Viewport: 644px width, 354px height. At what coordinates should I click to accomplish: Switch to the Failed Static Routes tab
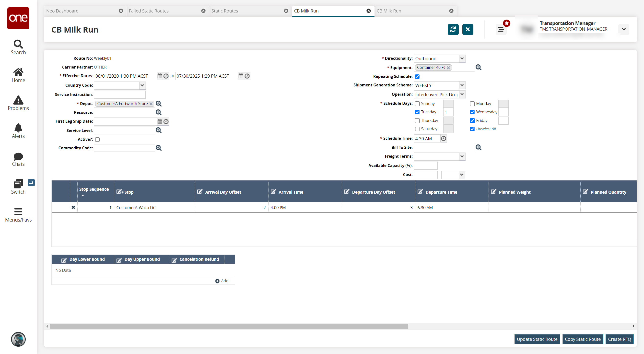coord(149,11)
